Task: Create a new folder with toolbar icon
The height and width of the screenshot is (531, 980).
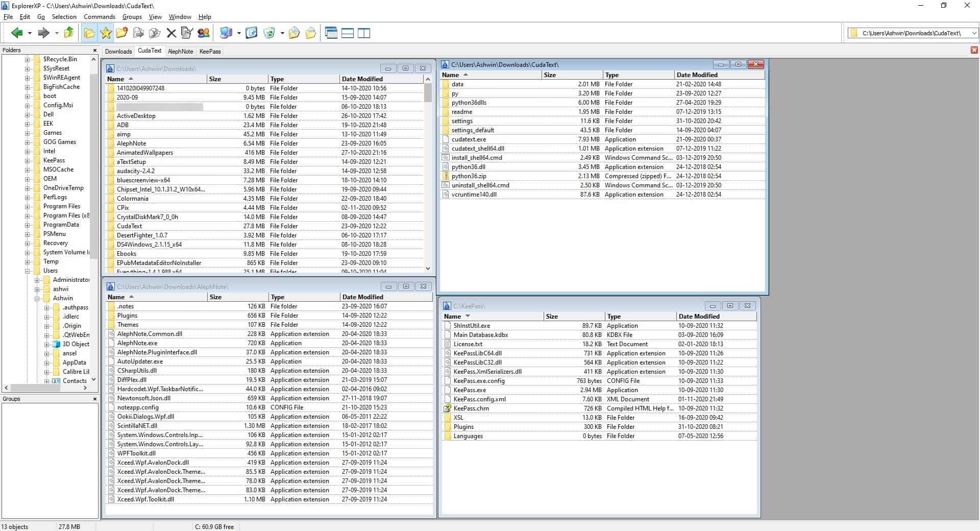Action: click(122, 33)
